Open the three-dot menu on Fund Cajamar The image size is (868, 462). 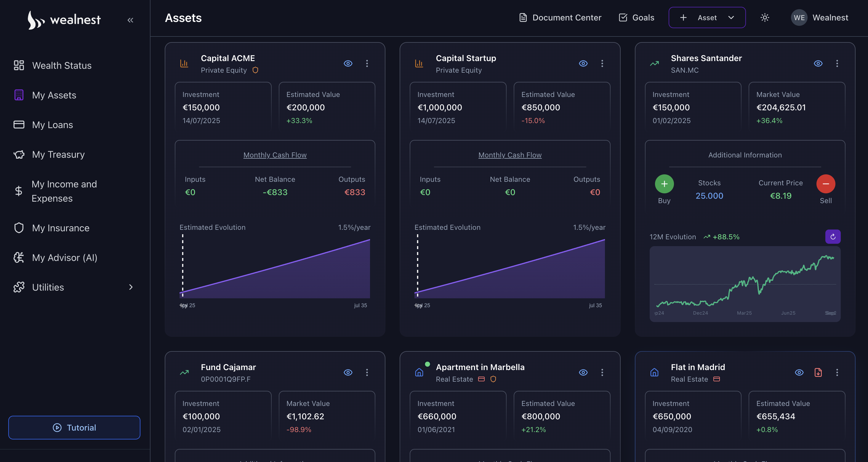click(367, 372)
